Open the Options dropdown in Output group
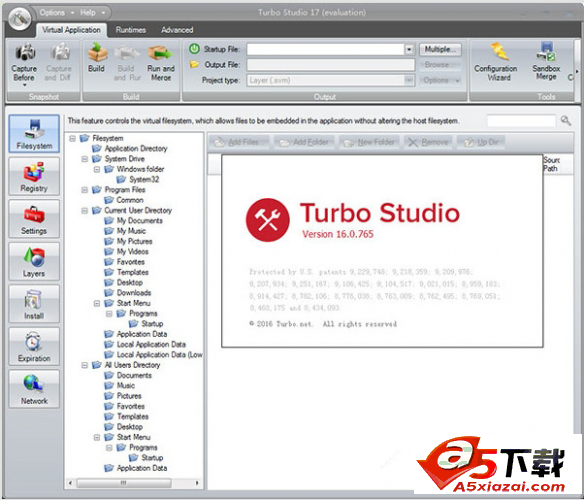Viewport: 584px width, 500px height. pyautogui.click(x=441, y=80)
